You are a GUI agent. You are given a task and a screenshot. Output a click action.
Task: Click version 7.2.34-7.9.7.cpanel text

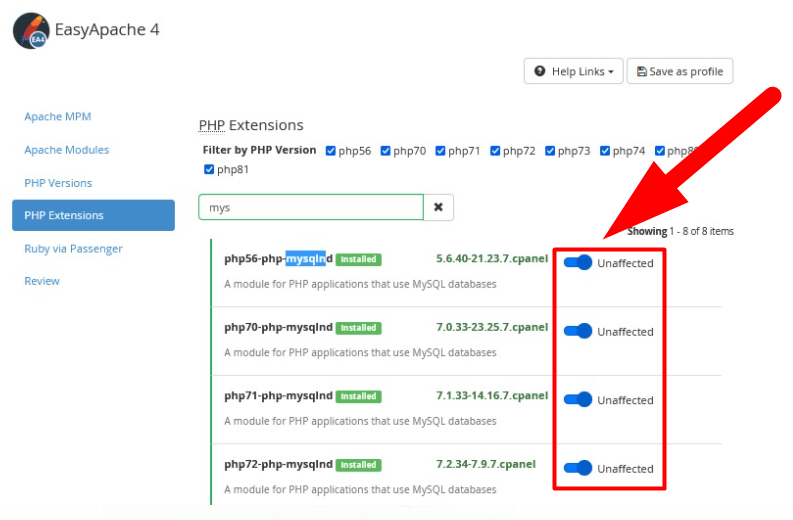[x=486, y=464]
